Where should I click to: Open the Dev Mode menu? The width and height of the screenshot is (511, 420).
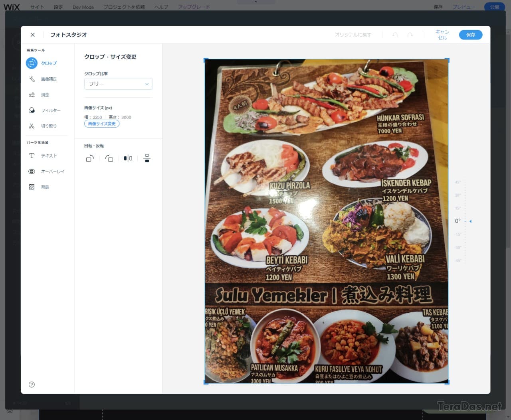pyautogui.click(x=83, y=7)
